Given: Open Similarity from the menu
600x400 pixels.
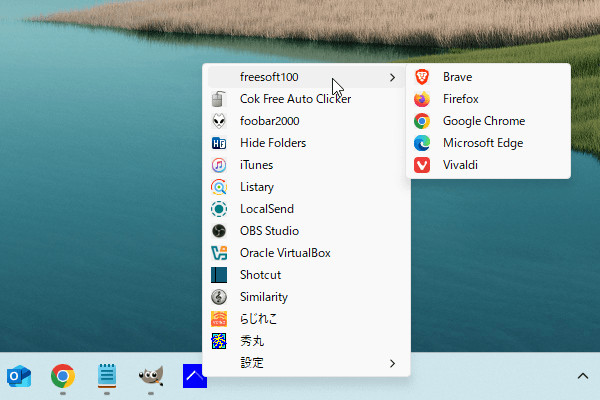Looking at the screenshot, I should (306, 297).
